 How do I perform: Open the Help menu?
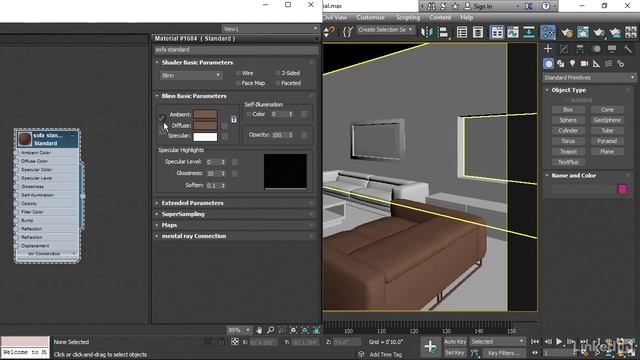[467, 18]
